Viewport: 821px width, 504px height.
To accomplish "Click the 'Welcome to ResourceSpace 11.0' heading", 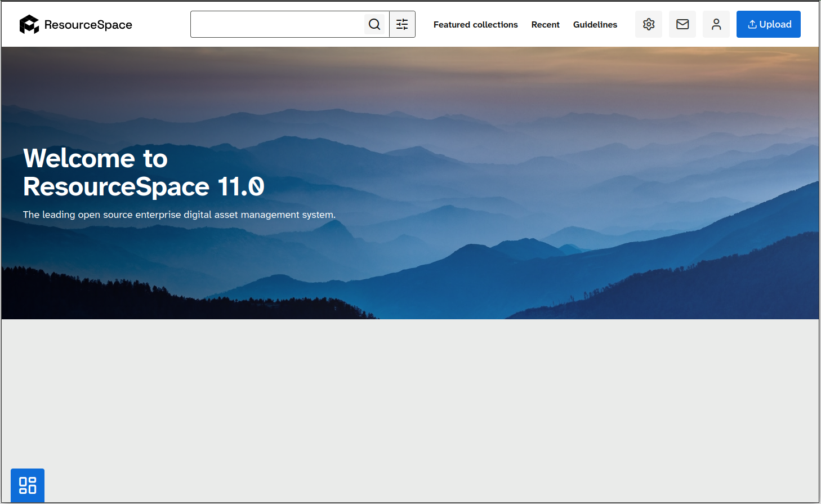I will click(144, 172).
